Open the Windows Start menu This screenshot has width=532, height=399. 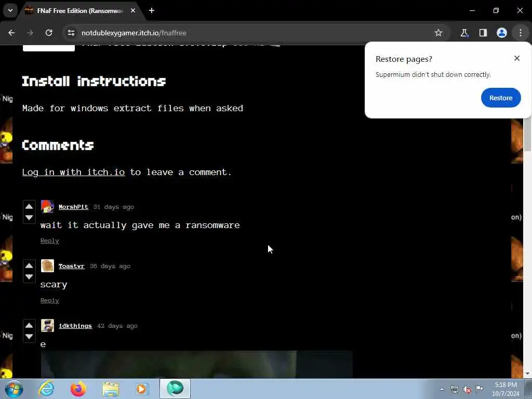[14, 389]
